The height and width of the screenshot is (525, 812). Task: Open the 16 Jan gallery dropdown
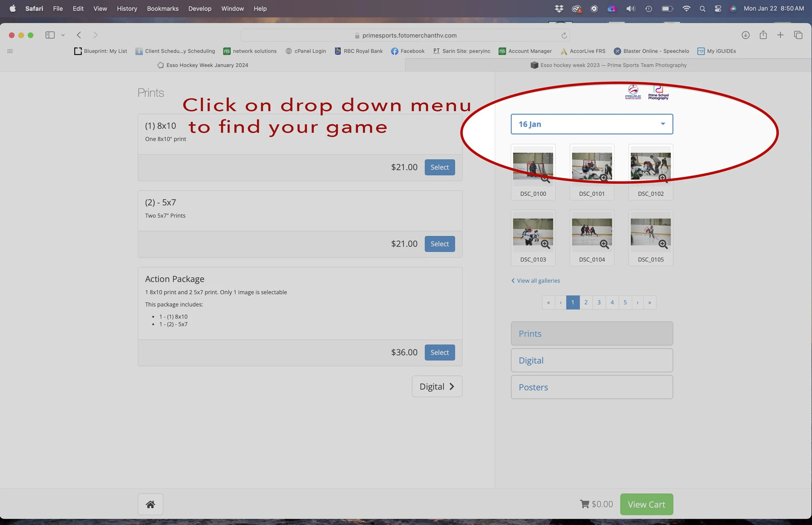(591, 124)
